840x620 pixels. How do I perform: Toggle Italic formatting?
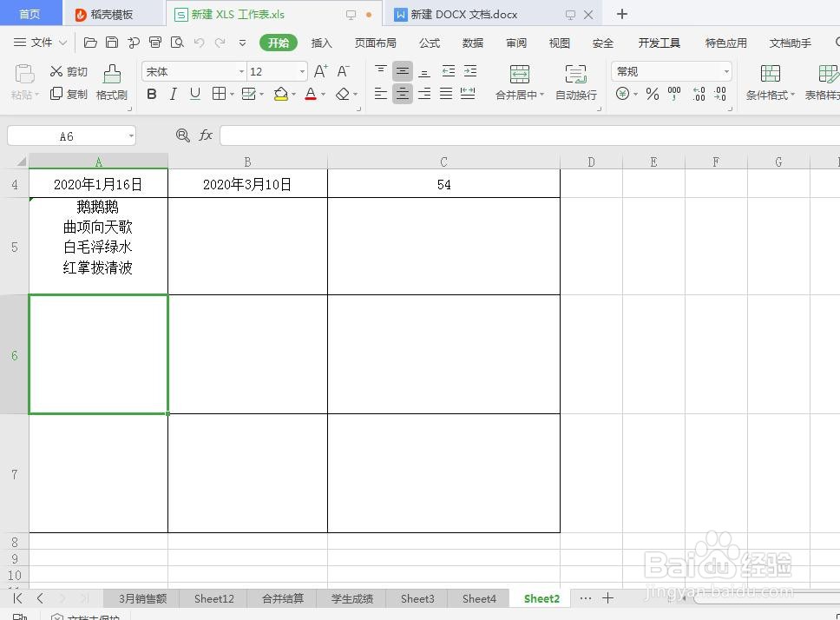click(x=173, y=95)
